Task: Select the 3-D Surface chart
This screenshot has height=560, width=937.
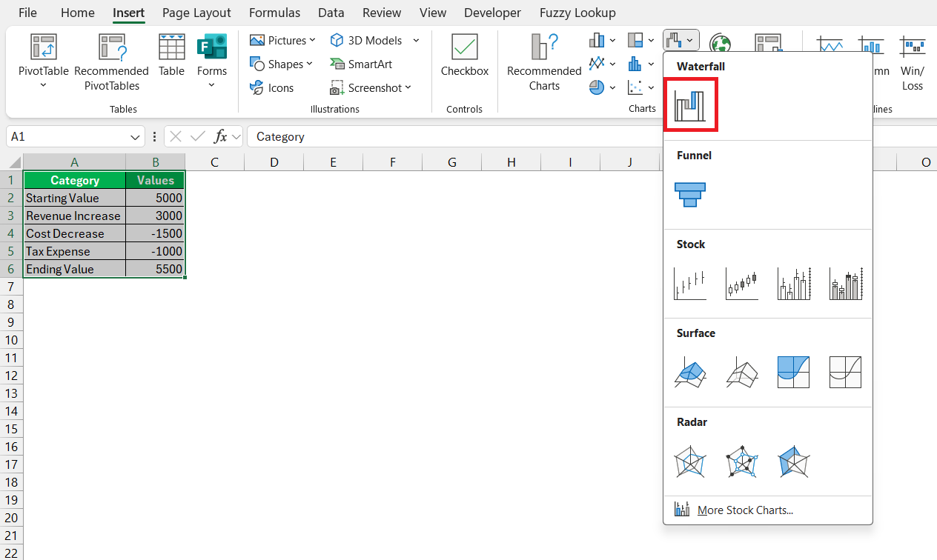Action: click(690, 372)
